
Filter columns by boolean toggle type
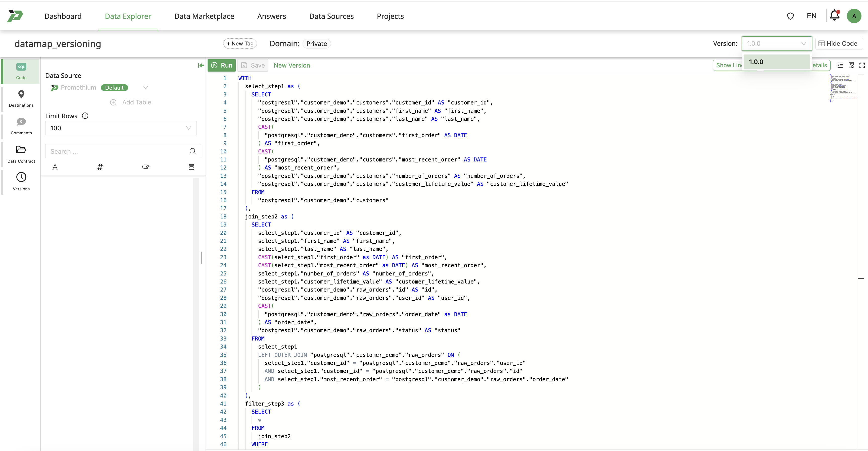(x=146, y=167)
